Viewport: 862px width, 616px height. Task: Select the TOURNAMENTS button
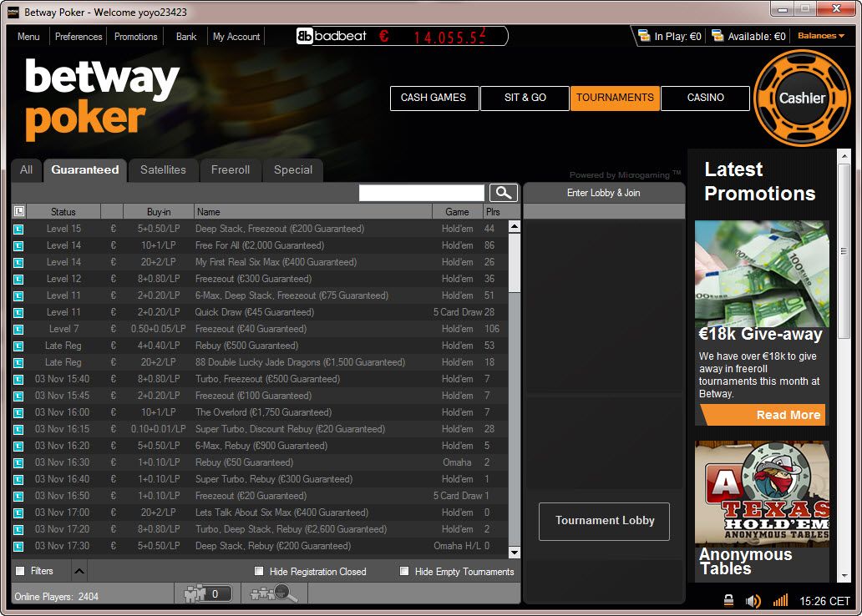(x=615, y=98)
